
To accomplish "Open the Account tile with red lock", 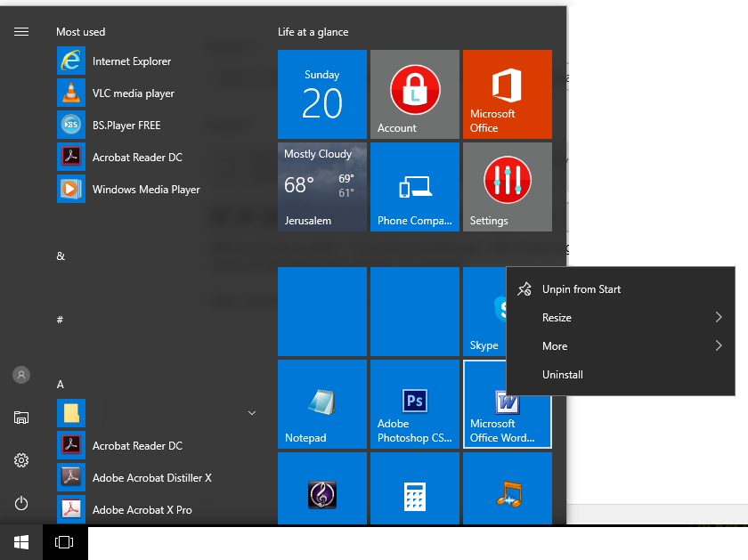I will point(415,94).
